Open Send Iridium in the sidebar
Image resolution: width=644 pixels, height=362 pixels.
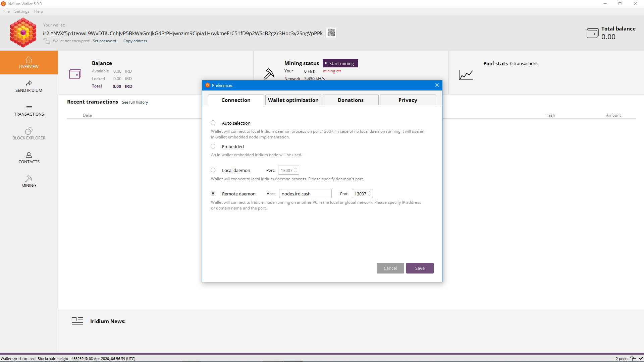pyautogui.click(x=29, y=86)
